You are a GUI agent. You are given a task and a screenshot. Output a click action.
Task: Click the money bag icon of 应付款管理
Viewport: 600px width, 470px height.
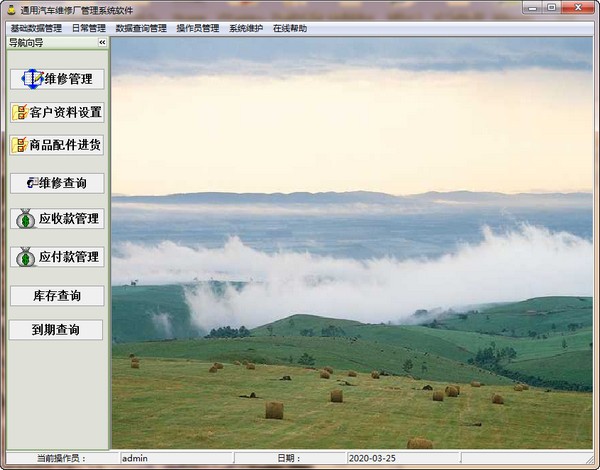click(x=26, y=257)
